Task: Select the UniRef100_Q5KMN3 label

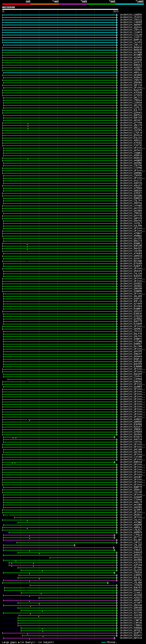Action: [131, 82]
